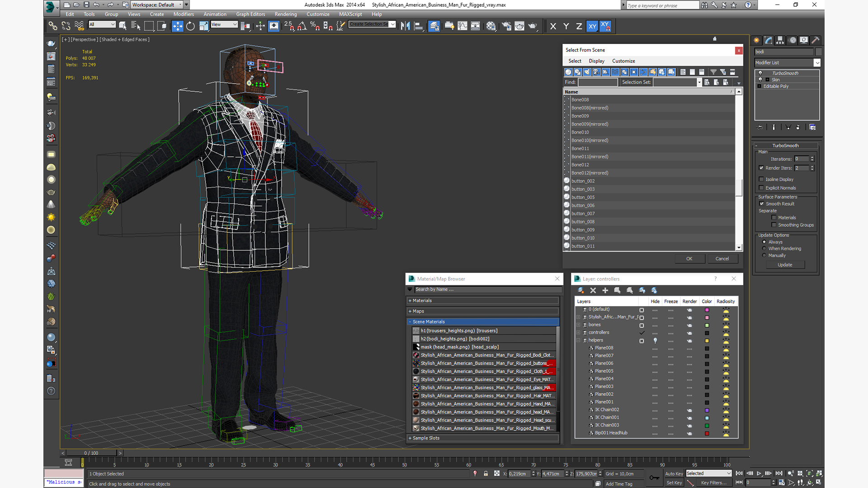Activate the Rotate tool
Viewport: 868px width, 488px height.
click(190, 26)
